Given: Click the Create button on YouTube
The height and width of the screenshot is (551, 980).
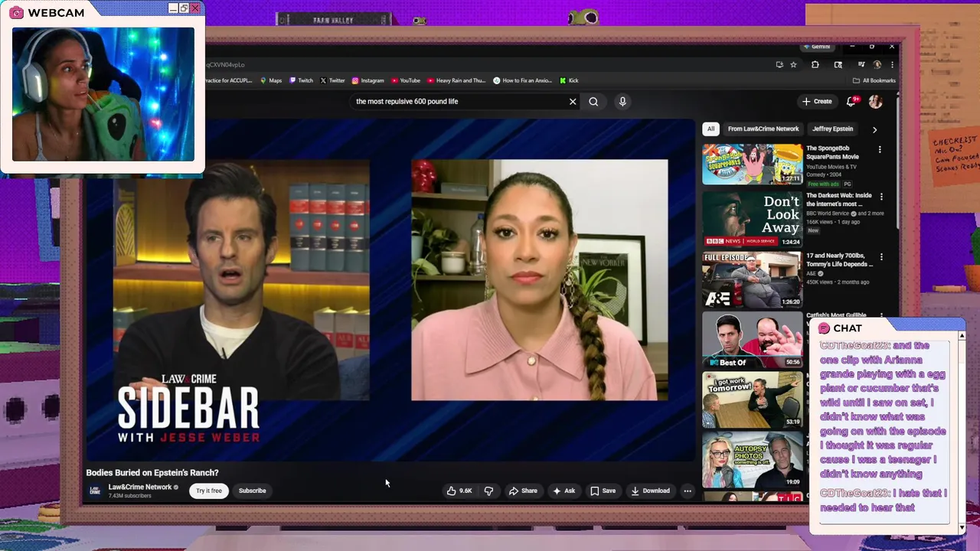Looking at the screenshot, I should click(x=817, y=101).
